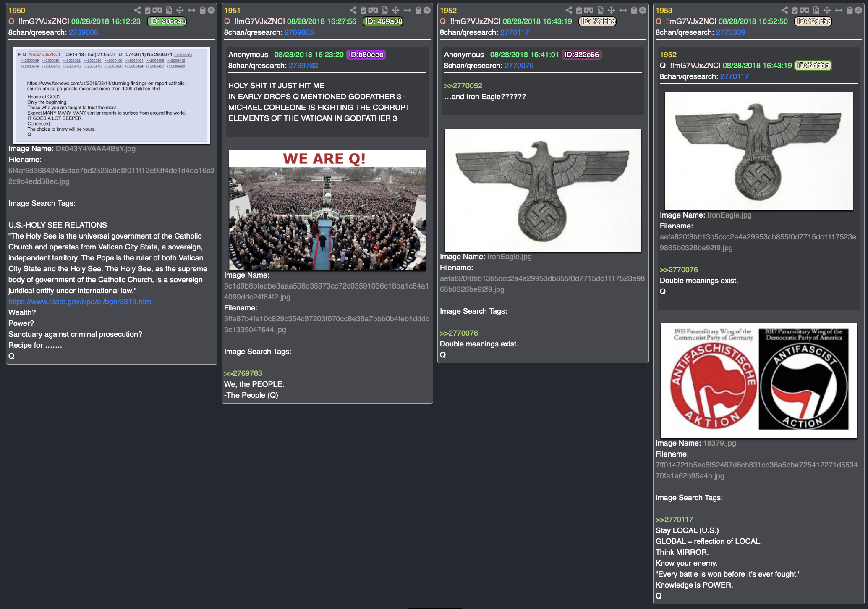Click the four-way move arrows on post 1951
868x609 pixels.
395,10
